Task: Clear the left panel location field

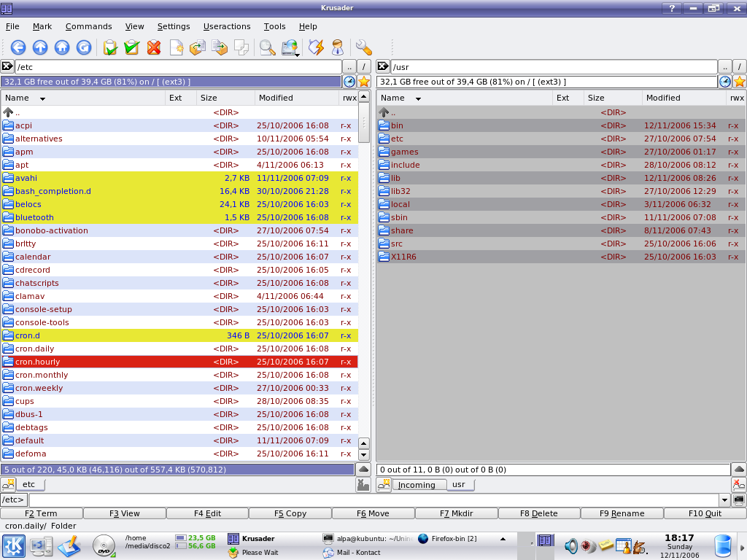Action: 7,66
